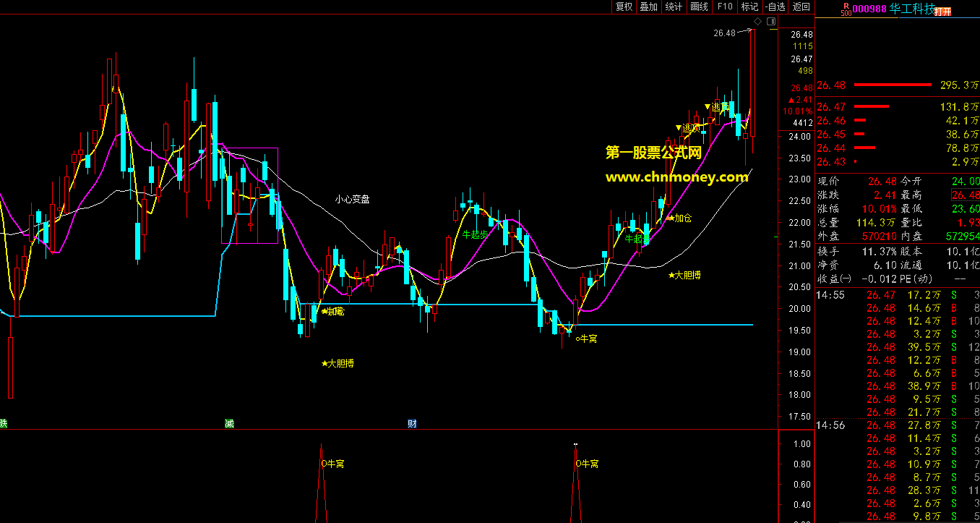
Task: Open the 统计 statistics tool
Action: click(674, 7)
